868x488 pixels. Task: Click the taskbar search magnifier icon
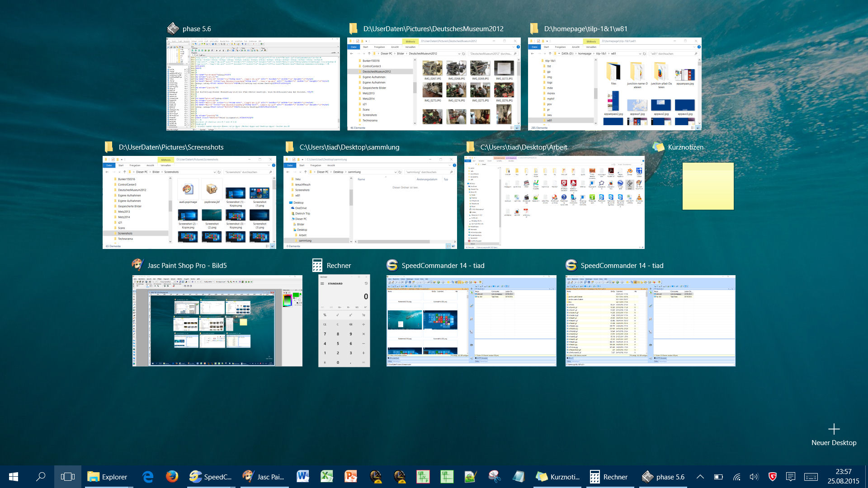coord(41,477)
